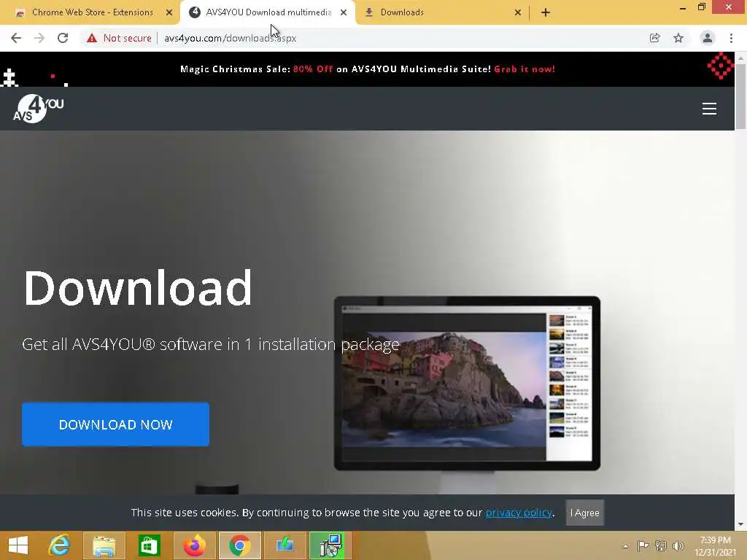Open the site hamburger menu

tap(709, 109)
